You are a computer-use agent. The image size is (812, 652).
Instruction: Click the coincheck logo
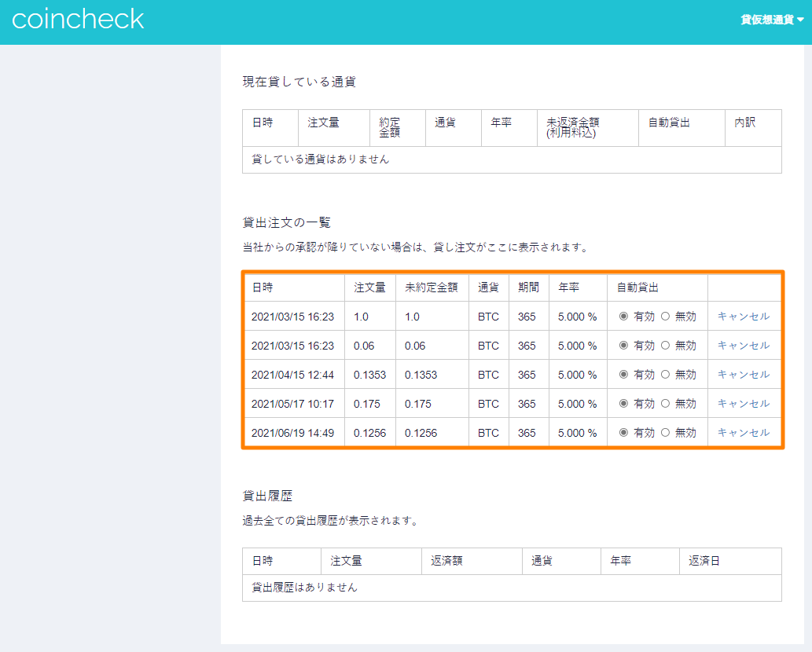point(78,19)
